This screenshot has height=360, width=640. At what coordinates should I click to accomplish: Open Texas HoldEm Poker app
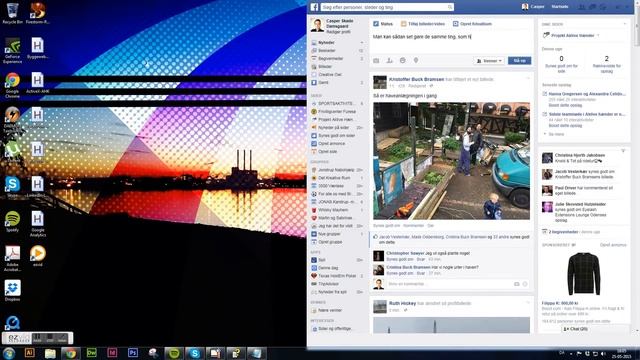(337, 276)
